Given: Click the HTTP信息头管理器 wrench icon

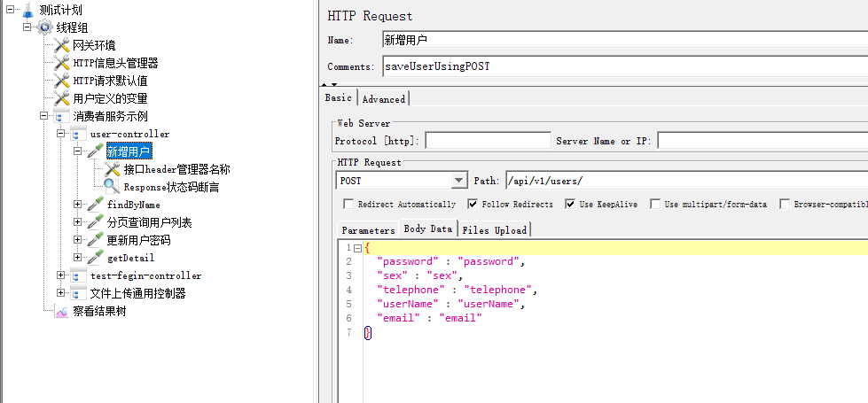Looking at the screenshot, I should pos(61,63).
